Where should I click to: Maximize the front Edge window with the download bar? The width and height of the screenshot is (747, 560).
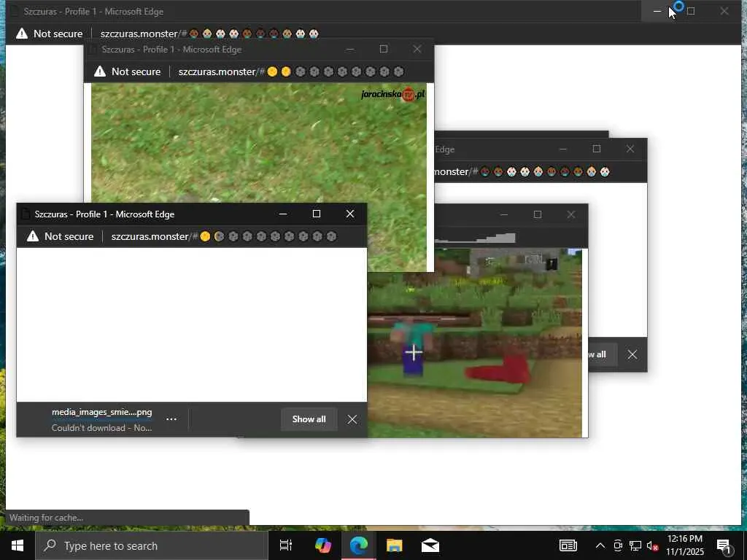pos(317,214)
